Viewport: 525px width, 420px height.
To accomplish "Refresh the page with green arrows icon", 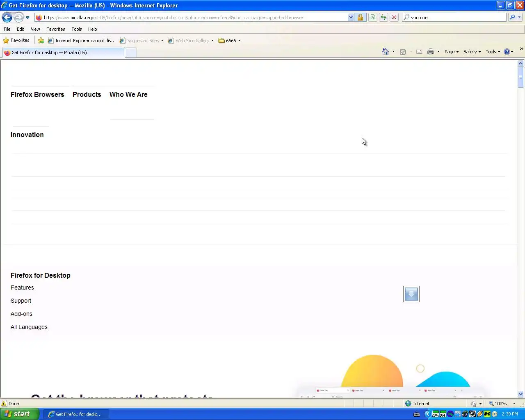I will [x=383, y=18].
